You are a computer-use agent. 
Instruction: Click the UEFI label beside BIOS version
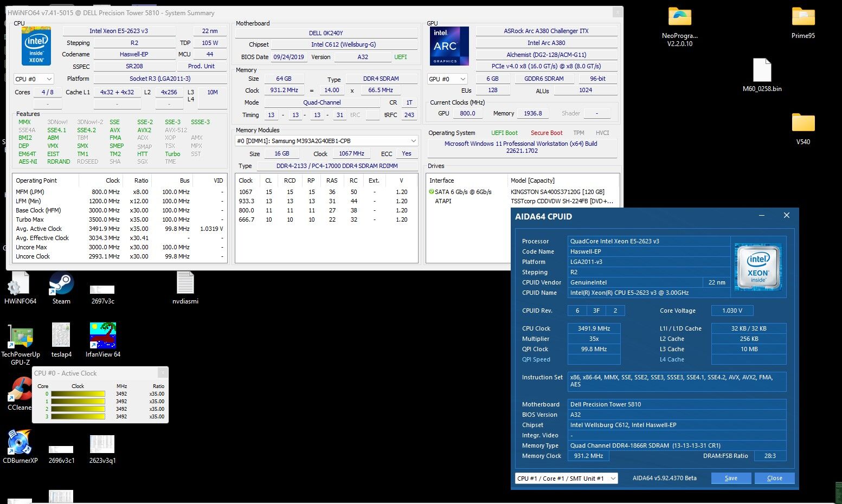coord(401,57)
